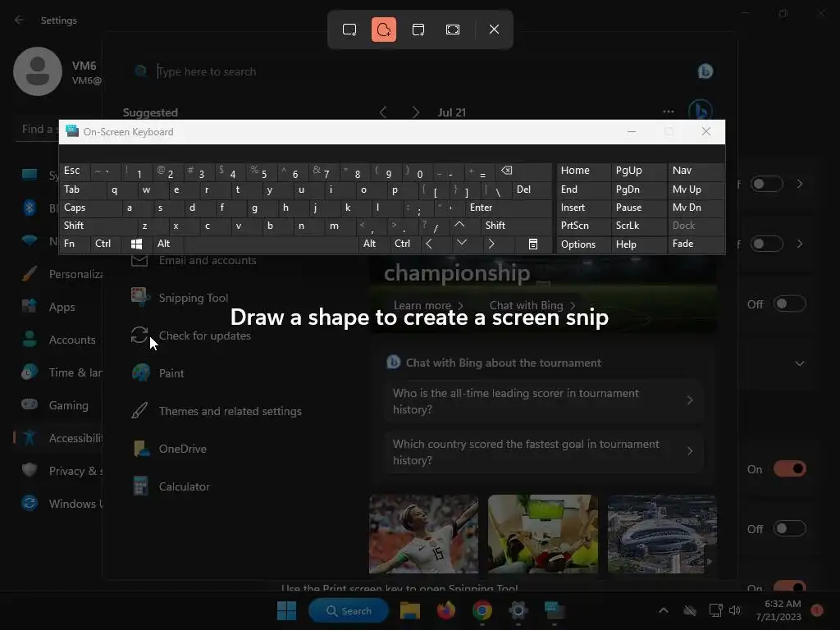Open stadium aerial view thumbnail
Image resolution: width=840 pixels, height=630 pixels.
662,534
